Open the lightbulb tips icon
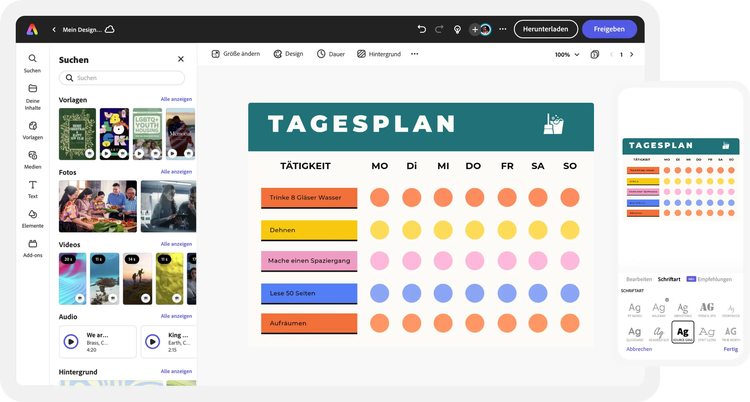This screenshot has height=402, width=750. (x=457, y=30)
